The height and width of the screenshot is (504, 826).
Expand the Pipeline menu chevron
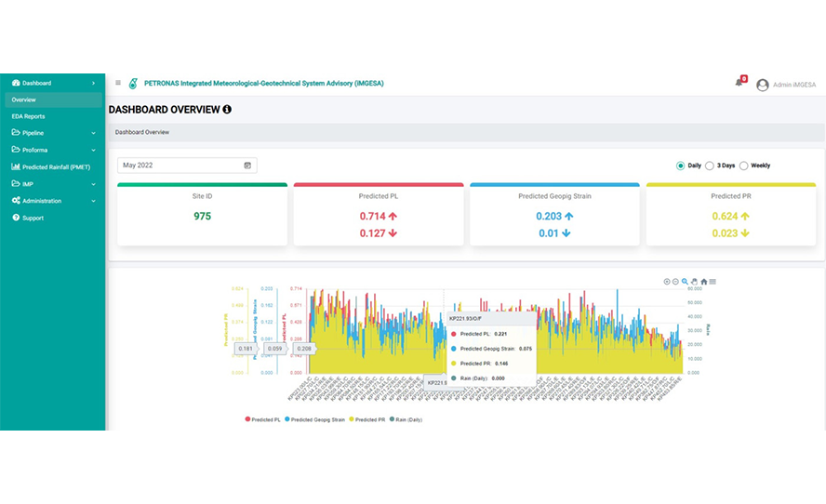(93, 133)
